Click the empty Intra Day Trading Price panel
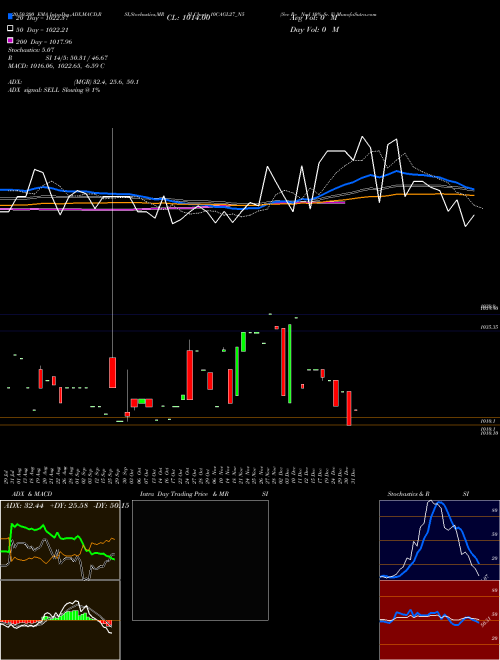The width and height of the screenshot is (500, 660). (x=200, y=560)
